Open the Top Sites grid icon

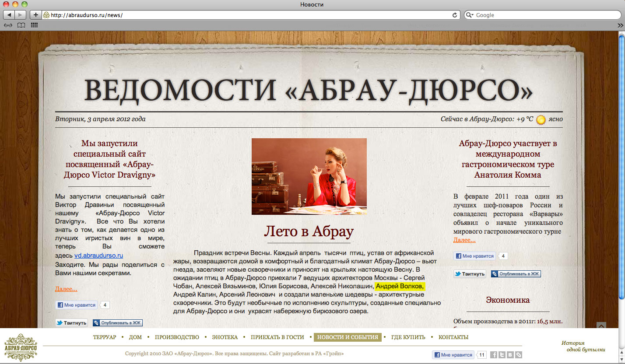click(x=34, y=25)
